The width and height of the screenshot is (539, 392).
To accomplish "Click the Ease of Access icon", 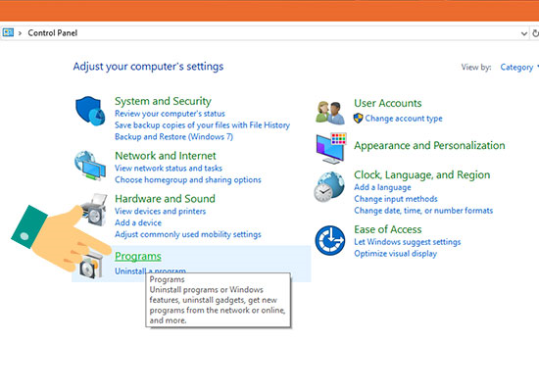I will (x=330, y=240).
